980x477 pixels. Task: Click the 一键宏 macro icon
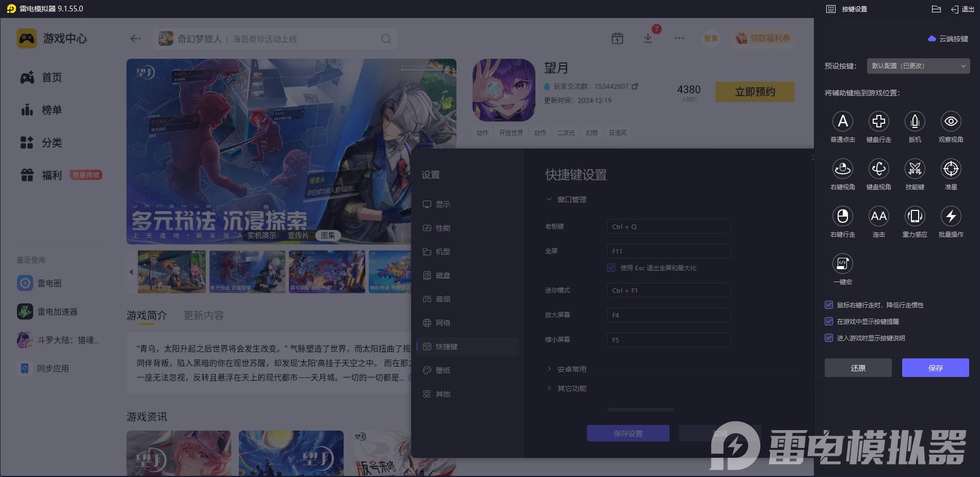pyautogui.click(x=843, y=264)
